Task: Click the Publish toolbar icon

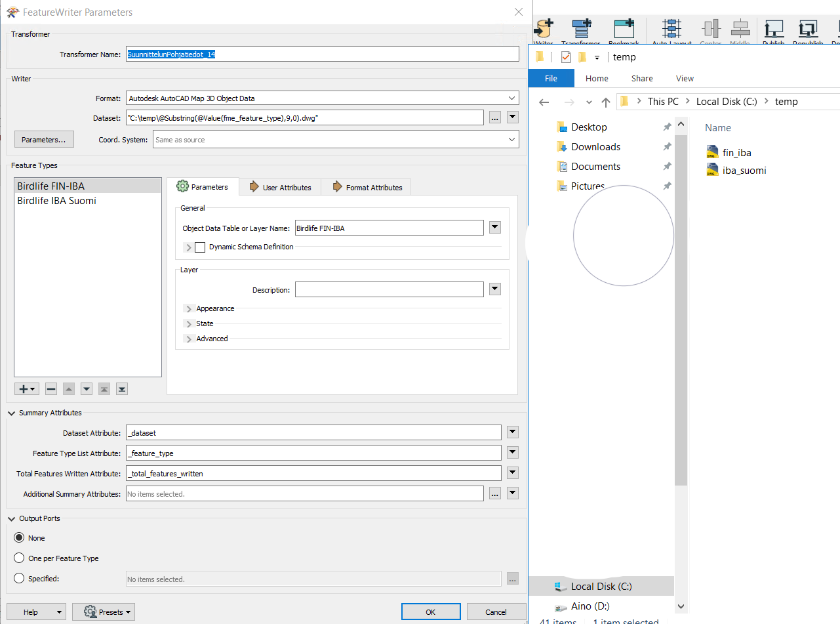Action: [x=774, y=30]
